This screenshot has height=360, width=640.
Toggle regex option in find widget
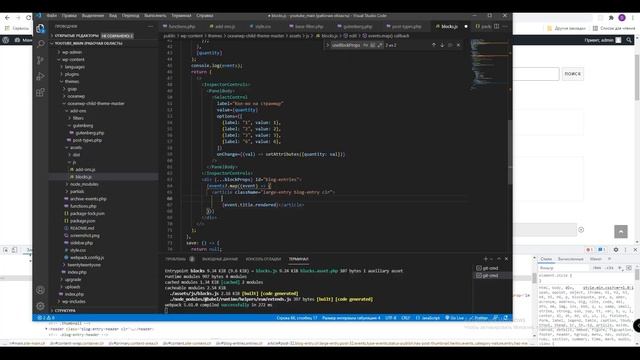click(379, 45)
